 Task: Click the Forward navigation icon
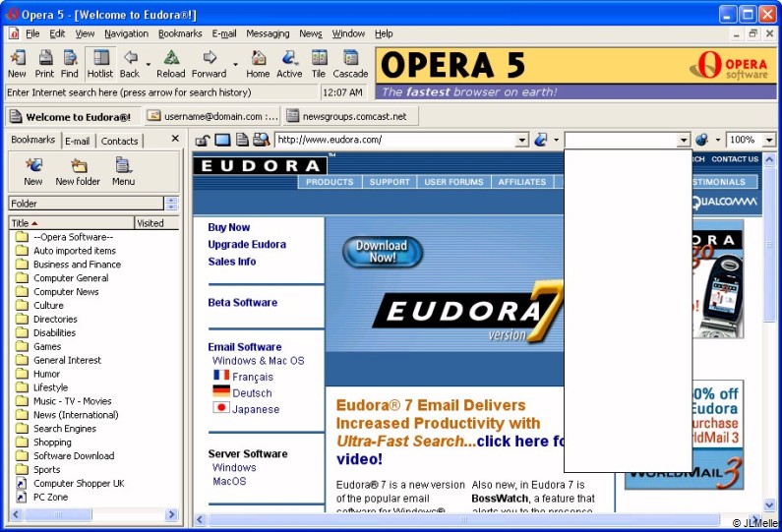(210, 64)
